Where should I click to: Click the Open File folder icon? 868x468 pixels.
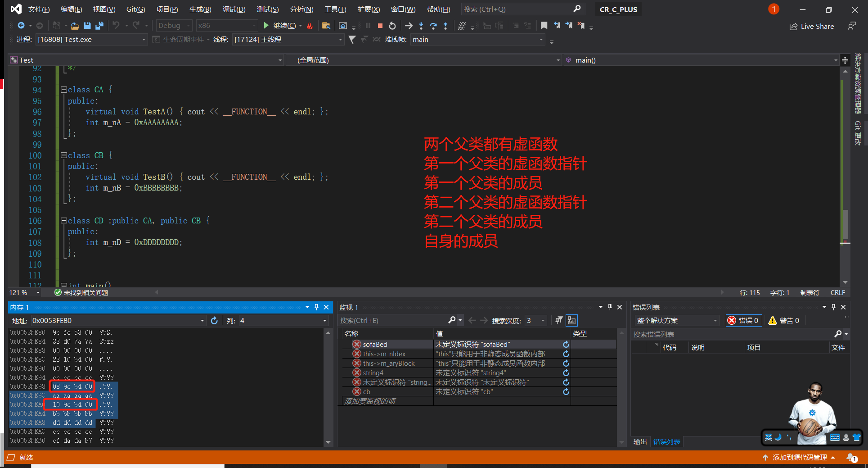(75, 26)
